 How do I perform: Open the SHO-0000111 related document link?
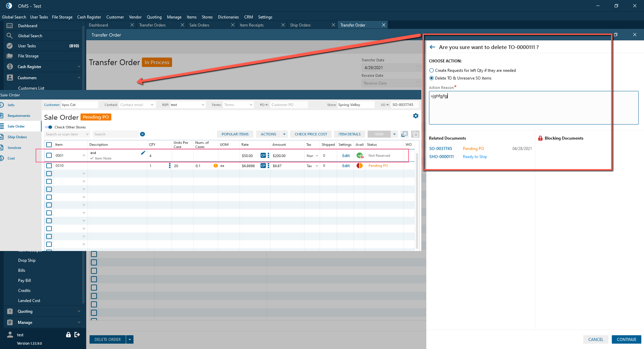(441, 157)
